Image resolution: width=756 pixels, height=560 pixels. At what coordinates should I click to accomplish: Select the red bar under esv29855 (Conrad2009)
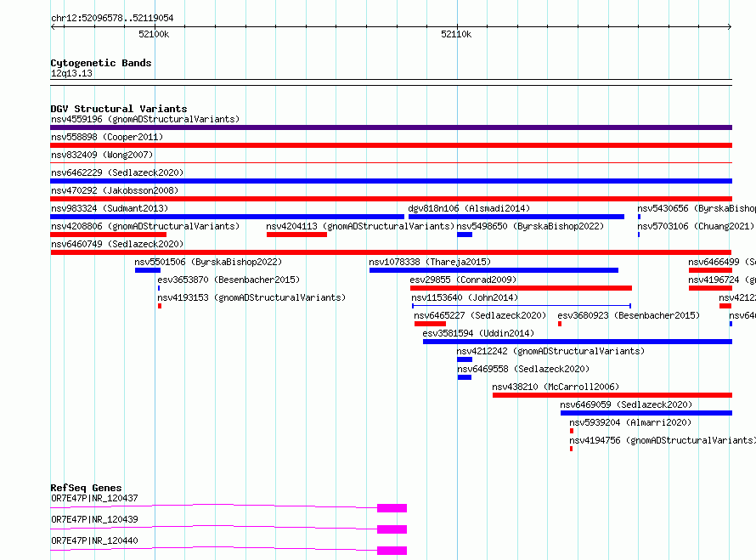522,288
